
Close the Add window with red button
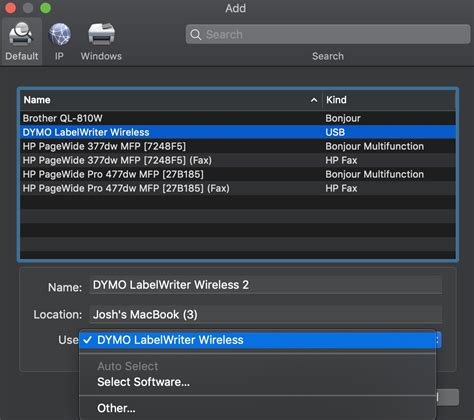coord(10,8)
